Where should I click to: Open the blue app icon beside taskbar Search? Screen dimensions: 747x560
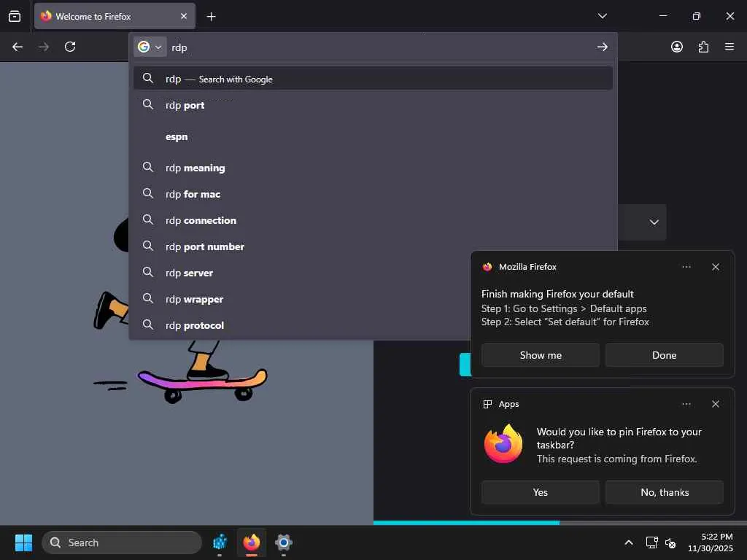[220, 542]
